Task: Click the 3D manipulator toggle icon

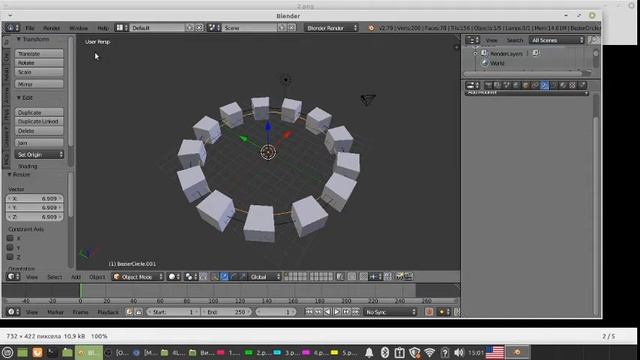Action: point(215,277)
